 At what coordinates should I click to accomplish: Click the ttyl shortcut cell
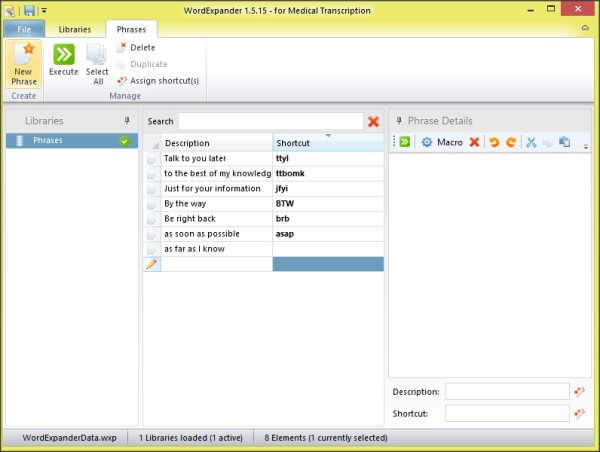(x=328, y=158)
